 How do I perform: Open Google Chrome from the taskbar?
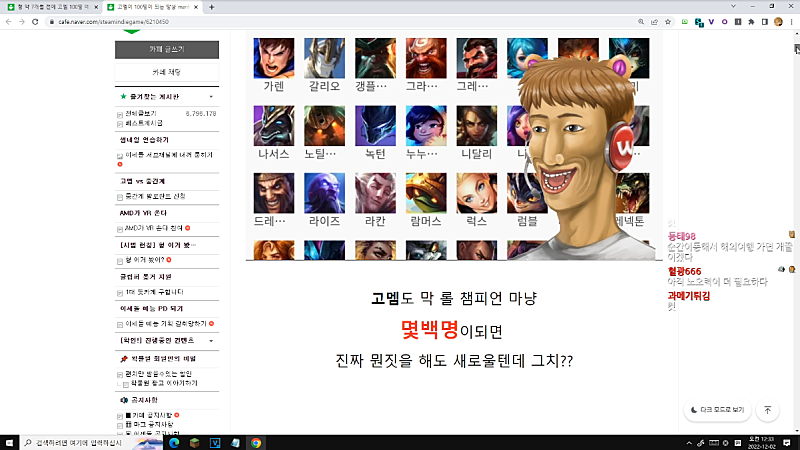click(256, 443)
